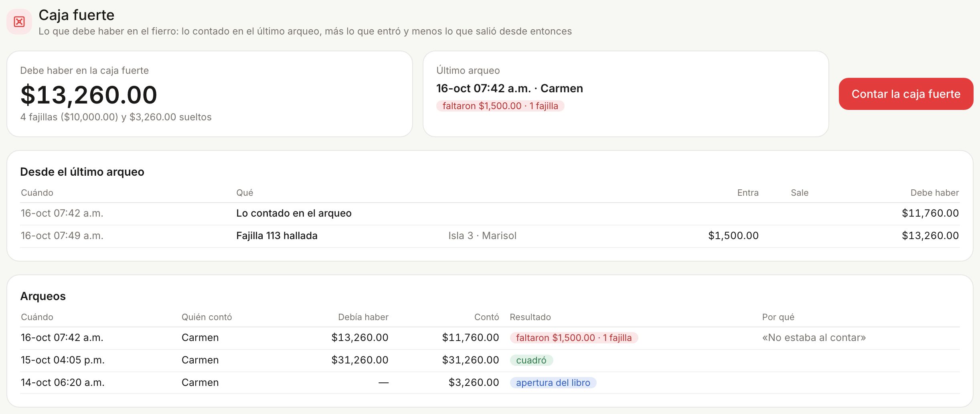Click the 'Debe haber' column header
This screenshot has width=980, height=414.
[x=935, y=193]
